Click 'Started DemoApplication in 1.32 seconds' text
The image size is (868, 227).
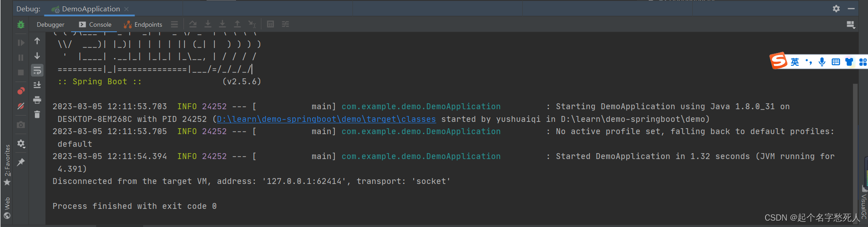click(x=652, y=156)
